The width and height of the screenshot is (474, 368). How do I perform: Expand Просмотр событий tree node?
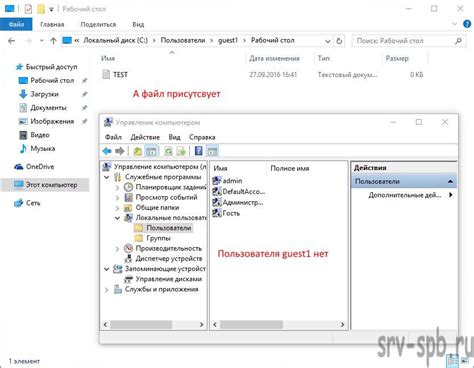[117, 198]
